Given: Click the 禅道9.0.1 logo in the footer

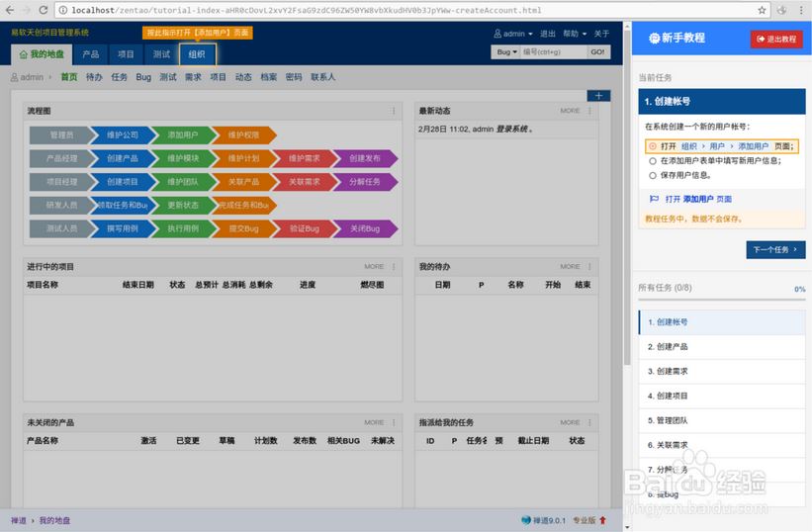Looking at the screenshot, I should click(x=543, y=520).
